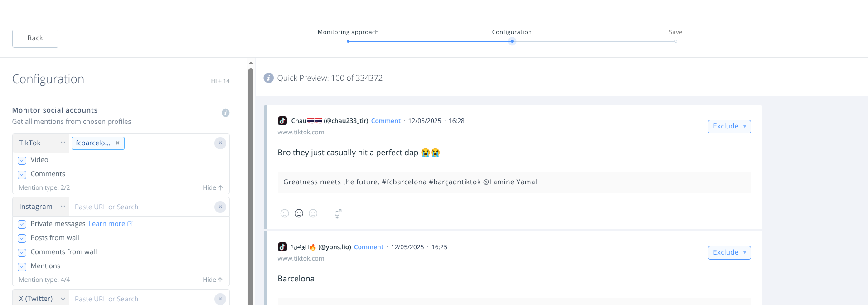The image size is (868, 305).
Task: Open Comment link on chau233_tir mention
Action: (386, 121)
